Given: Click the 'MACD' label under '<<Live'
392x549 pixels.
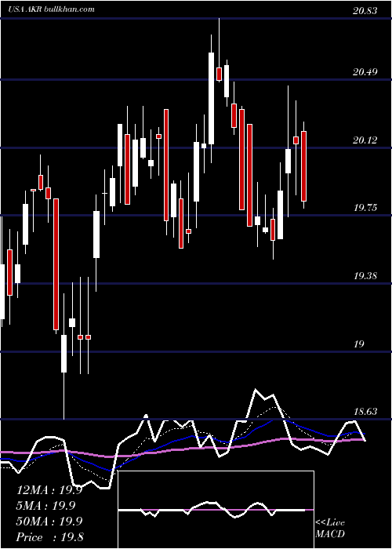Looking at the screenshot, I should tap(330, 534).
